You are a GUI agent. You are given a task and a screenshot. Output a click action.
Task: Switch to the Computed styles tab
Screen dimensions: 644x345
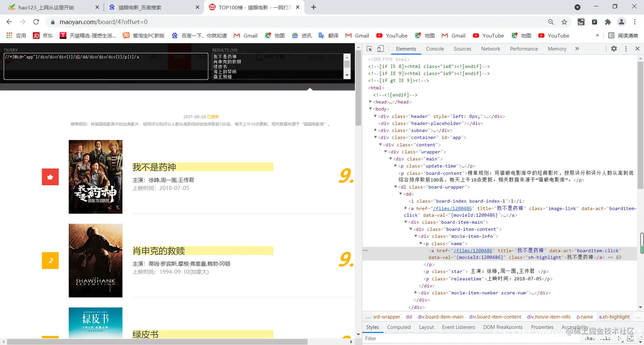tap(399, 327)
